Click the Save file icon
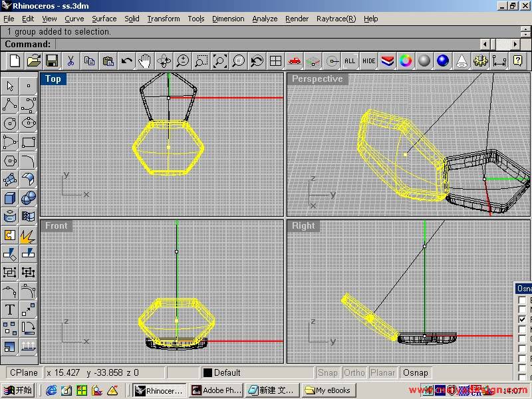This screenshot has width=532, height=399. pyautogui.click(x=51, y=61)
